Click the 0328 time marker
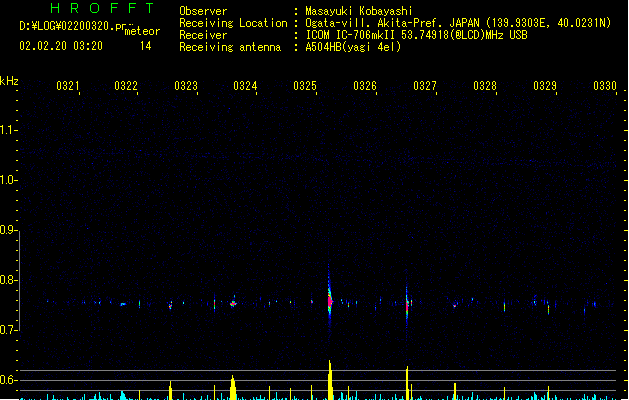629x400 pixels. coord(485,86)
